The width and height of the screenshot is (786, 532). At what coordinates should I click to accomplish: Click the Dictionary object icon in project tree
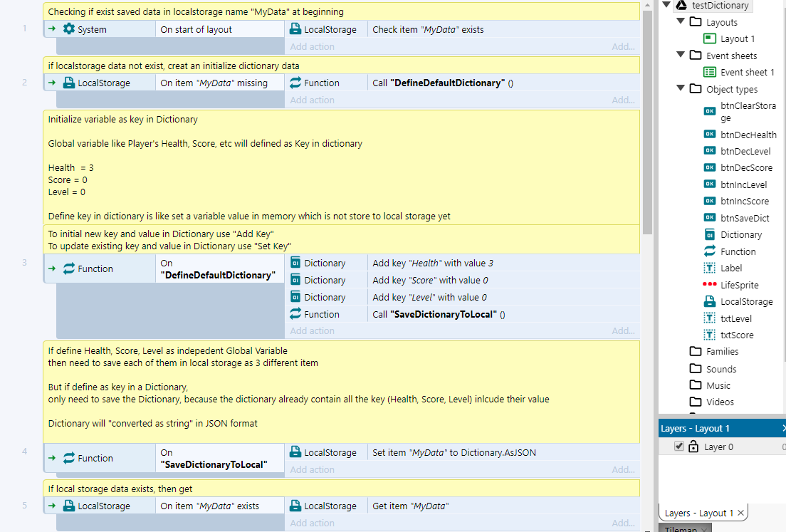tap(709, 234)
